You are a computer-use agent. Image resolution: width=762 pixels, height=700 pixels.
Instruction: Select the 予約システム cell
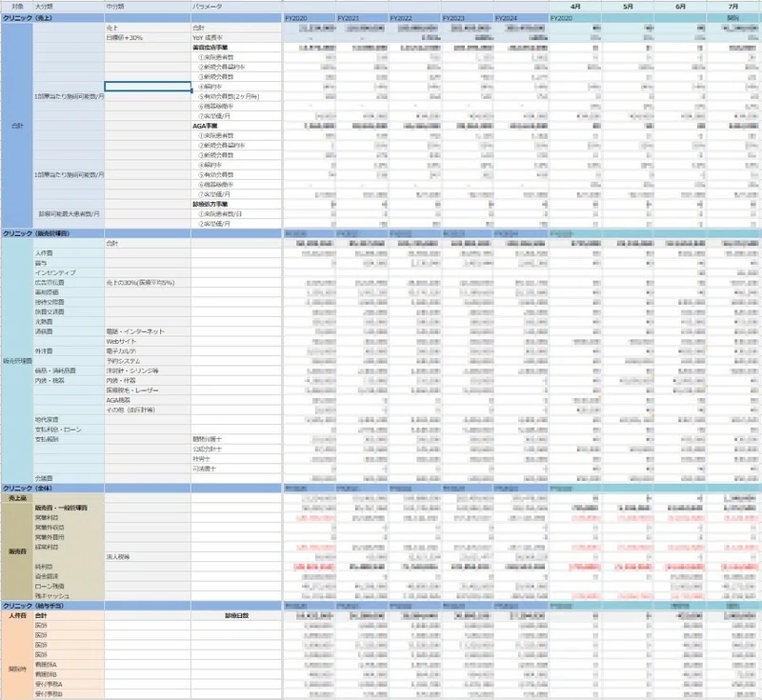[148, 361]
